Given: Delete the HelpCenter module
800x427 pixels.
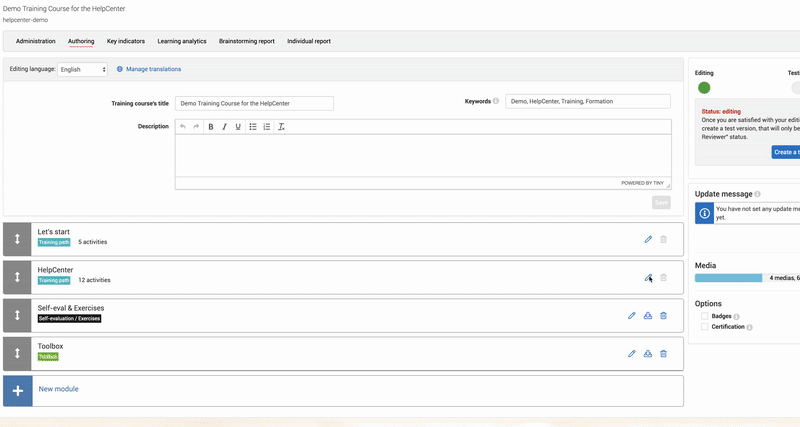Looking at the screenshot, I should (663, 278).
